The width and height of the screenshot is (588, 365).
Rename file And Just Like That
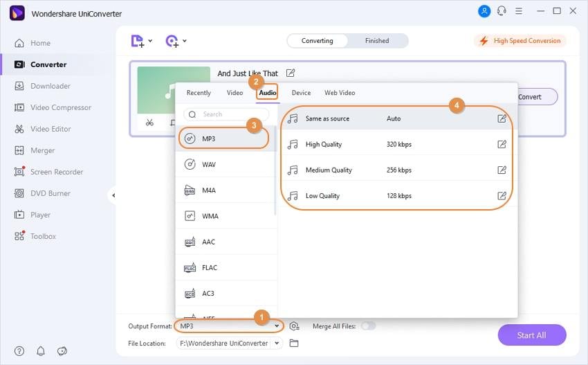[291, 73]
